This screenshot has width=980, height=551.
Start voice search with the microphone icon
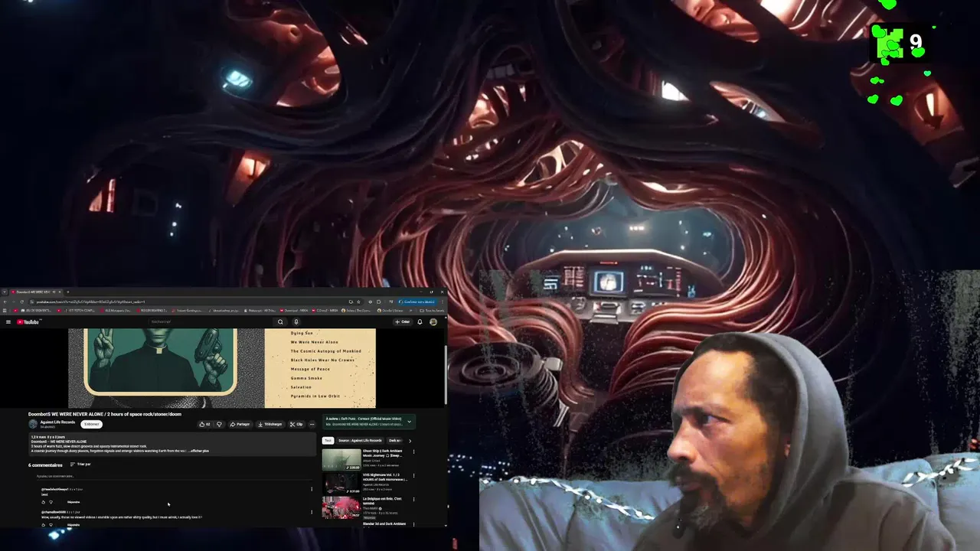(296, 322)
